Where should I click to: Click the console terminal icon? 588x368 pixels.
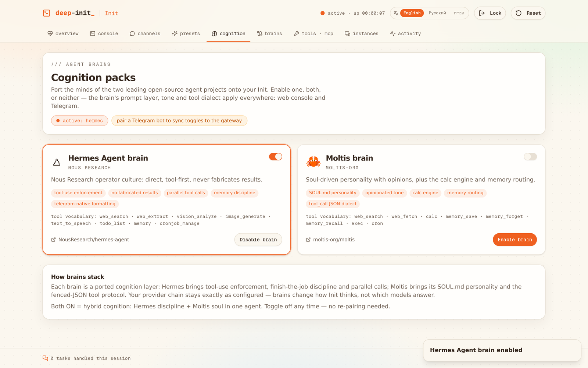[93, 33]
